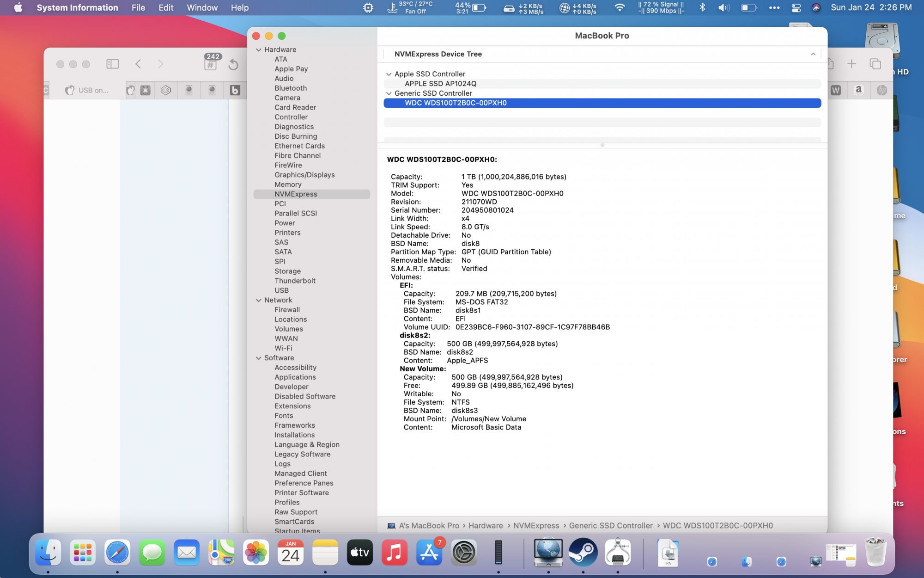Collapse the Hardware sidebar section
The width and height of the screenshot is (924, 578).
pyautogui.click(x=259, y=49)
